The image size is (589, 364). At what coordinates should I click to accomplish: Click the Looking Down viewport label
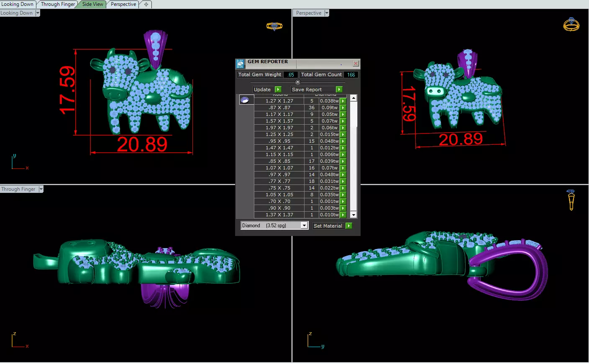pos(17,13)
